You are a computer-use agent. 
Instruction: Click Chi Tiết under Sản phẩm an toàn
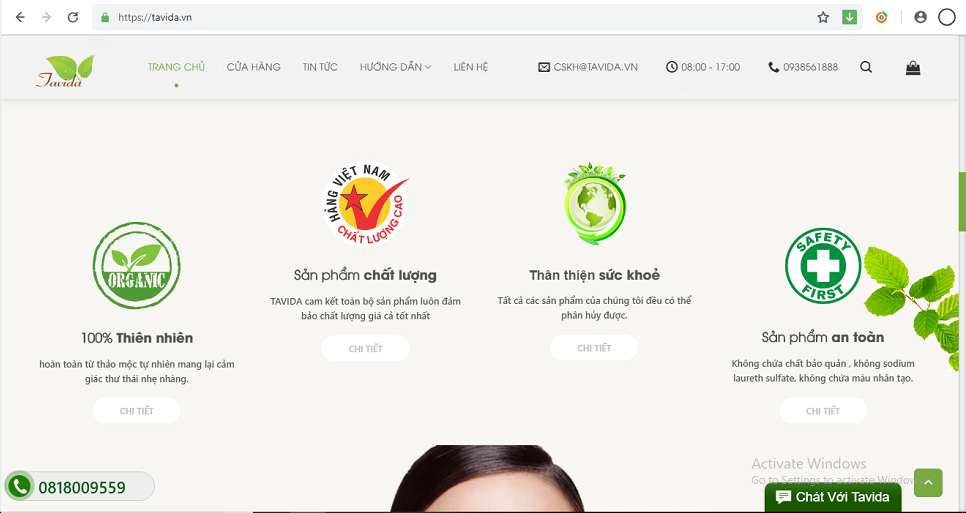tap(822, 411)
